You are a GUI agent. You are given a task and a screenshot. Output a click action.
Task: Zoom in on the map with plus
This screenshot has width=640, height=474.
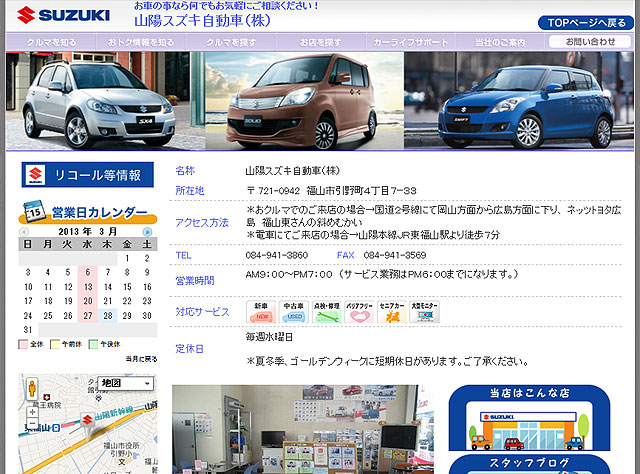click(32, 412)
